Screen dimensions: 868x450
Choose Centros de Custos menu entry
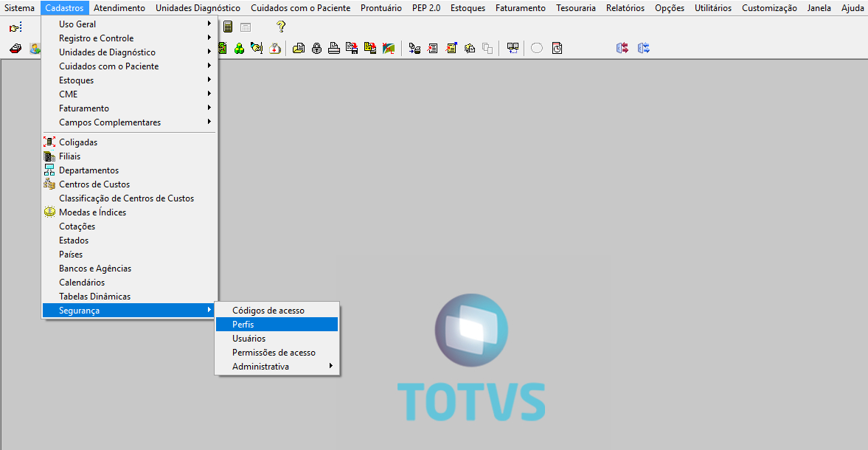click(128, 184)
